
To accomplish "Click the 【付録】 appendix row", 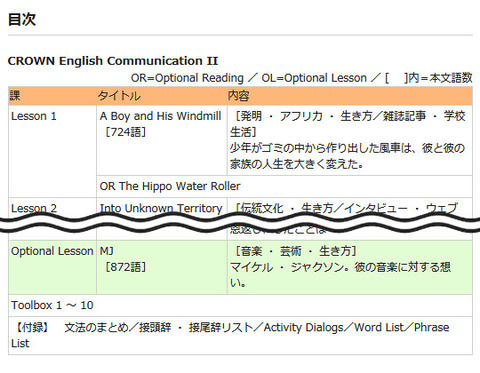I will tap(240, 335).
